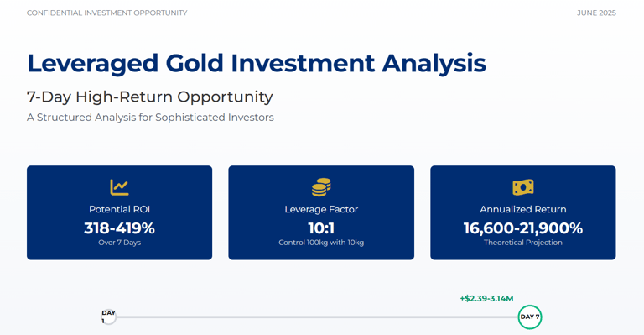Click the Confidential Investment Opportunity header text
The image size is (644, 335).
106,13
